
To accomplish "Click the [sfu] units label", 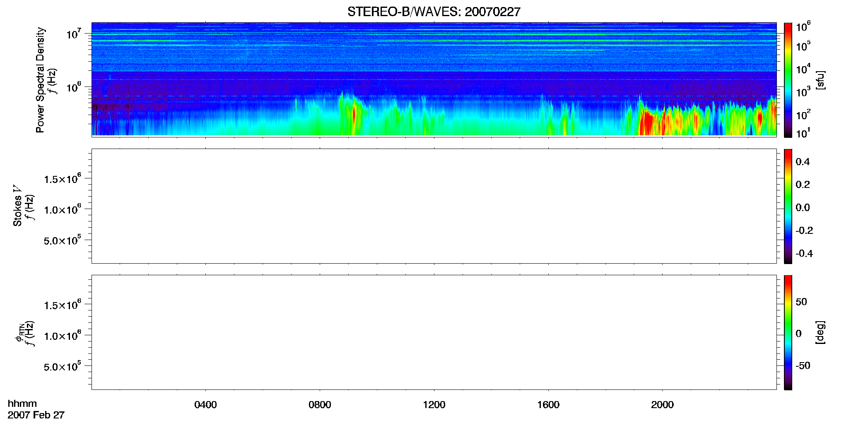I will click(x=820, y=80).
